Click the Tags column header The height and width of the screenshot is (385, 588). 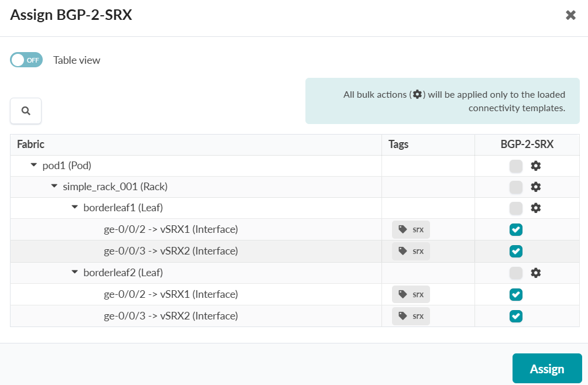(398, 144)
